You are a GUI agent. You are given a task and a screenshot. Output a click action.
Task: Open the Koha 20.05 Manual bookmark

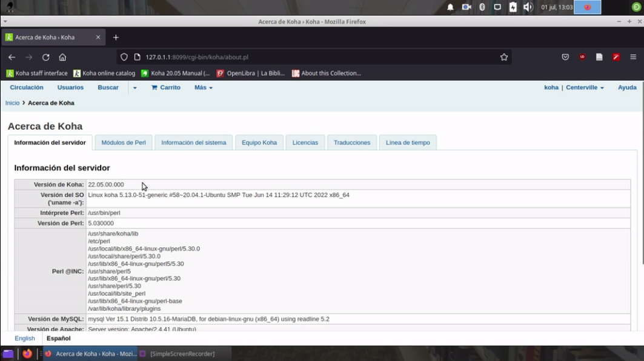175,73
